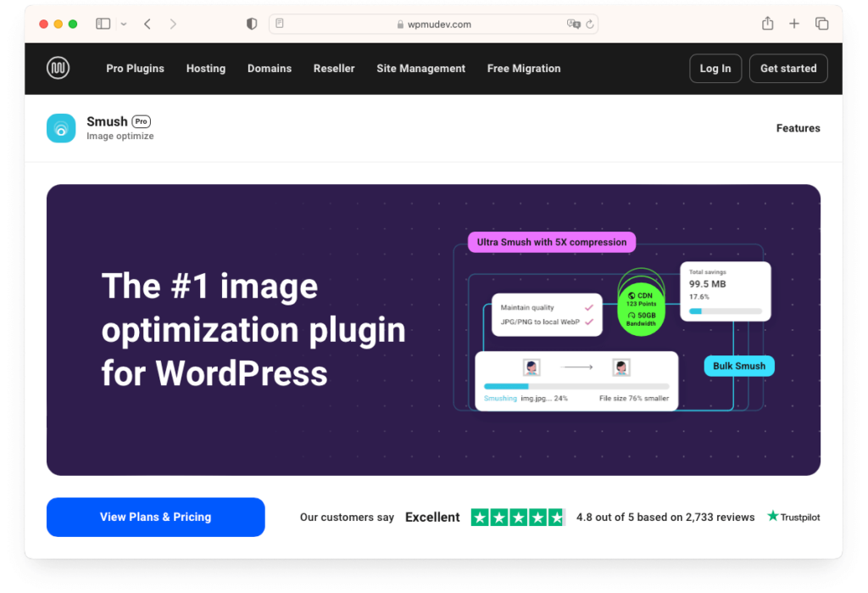The image size is (868, 593).
Task: Click the Get started button
Action: point(788,68)
